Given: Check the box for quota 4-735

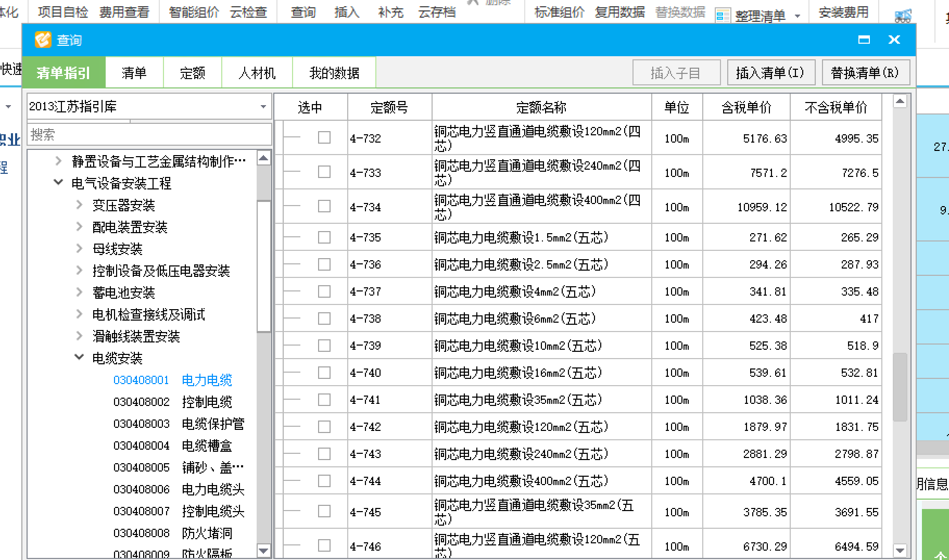Looking at the screenshot, I should [x=324, y=237].
